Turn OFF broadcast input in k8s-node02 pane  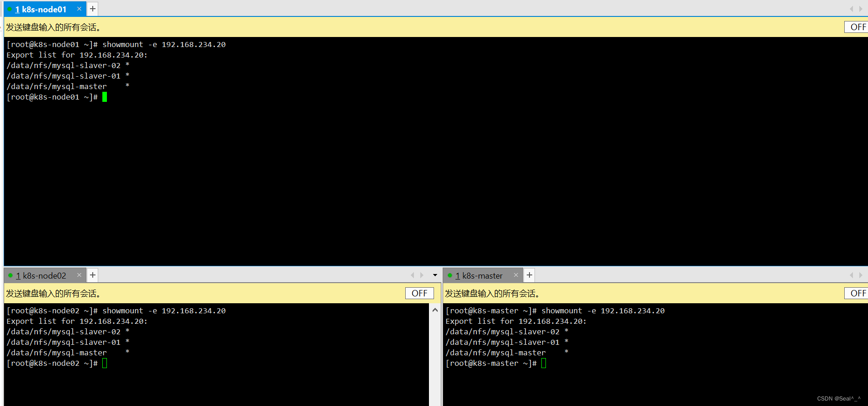(x=419, y=293)
